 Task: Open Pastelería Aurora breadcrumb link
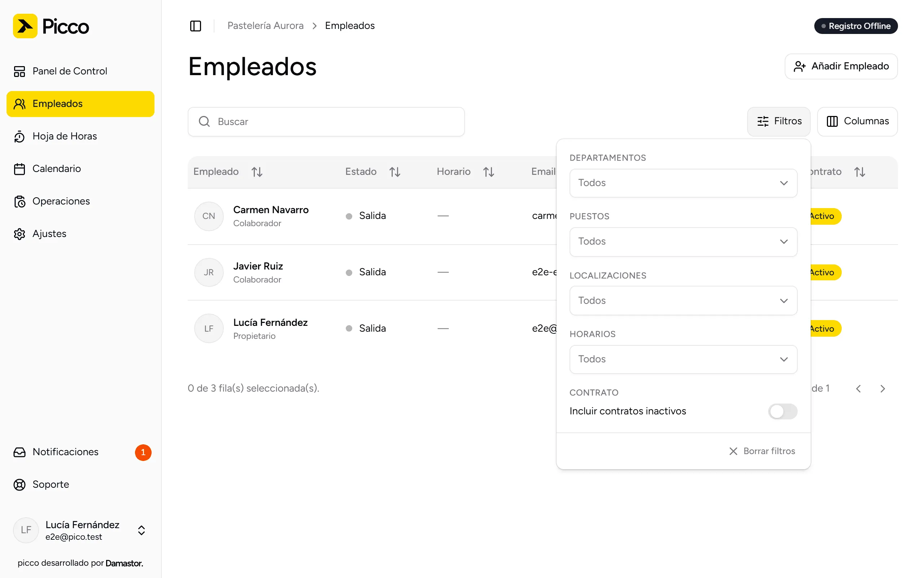pyautogui.click(x=265, y=26)
